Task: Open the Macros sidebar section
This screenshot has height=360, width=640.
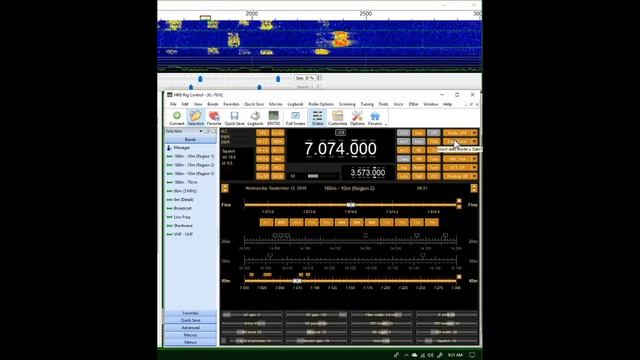Action: tap(190, 335)
